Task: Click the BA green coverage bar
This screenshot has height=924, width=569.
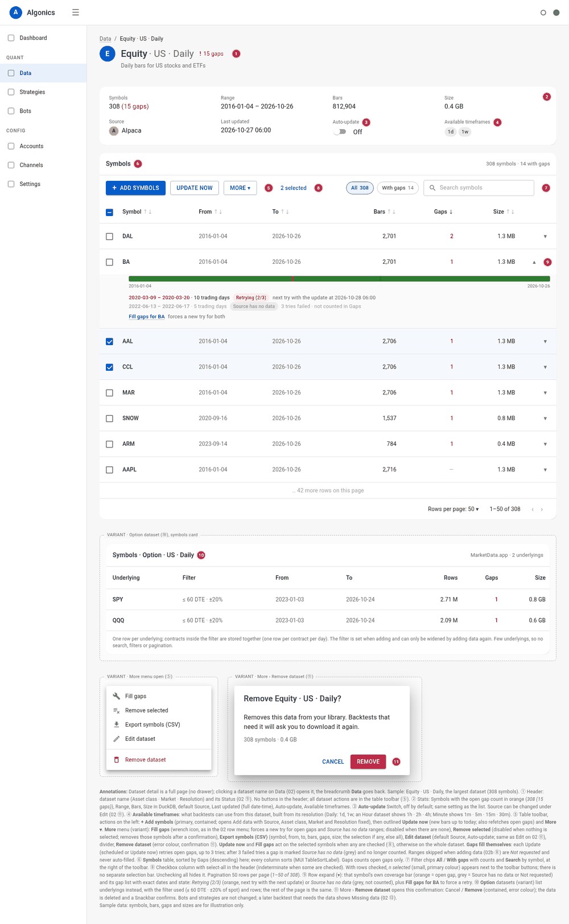Action: 339,279
